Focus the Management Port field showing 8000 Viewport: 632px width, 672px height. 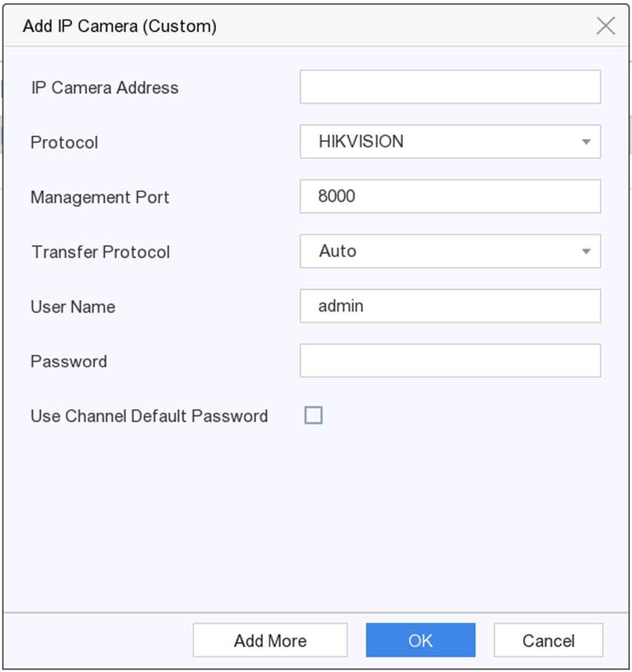click(x=450, y=197)
